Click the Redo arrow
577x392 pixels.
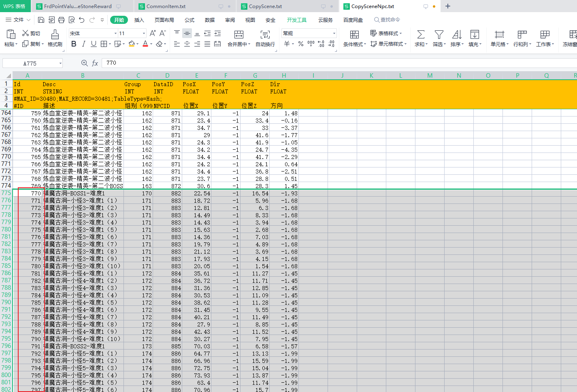pos(92,20)
